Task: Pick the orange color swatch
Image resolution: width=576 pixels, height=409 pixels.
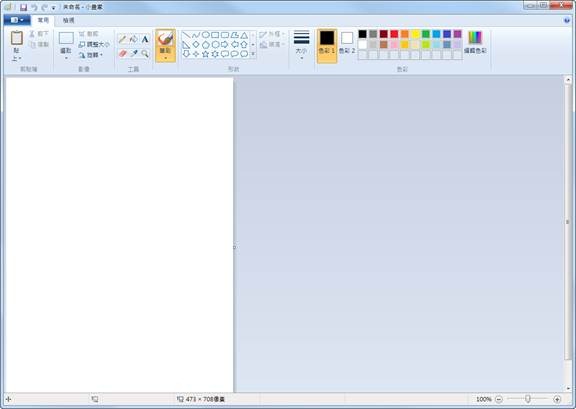Action: click(x=404, y=34)
